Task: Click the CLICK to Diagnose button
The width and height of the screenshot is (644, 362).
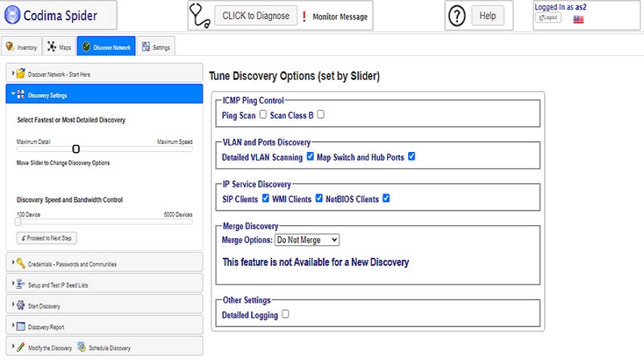Action: click(x=256, y=16)
